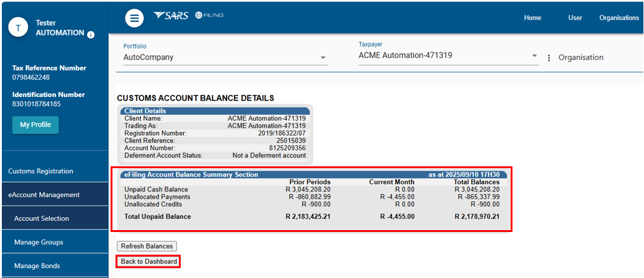
Task: Select Account Selection sidebar item
Action: pyautogui.click(x=41, y=218)
